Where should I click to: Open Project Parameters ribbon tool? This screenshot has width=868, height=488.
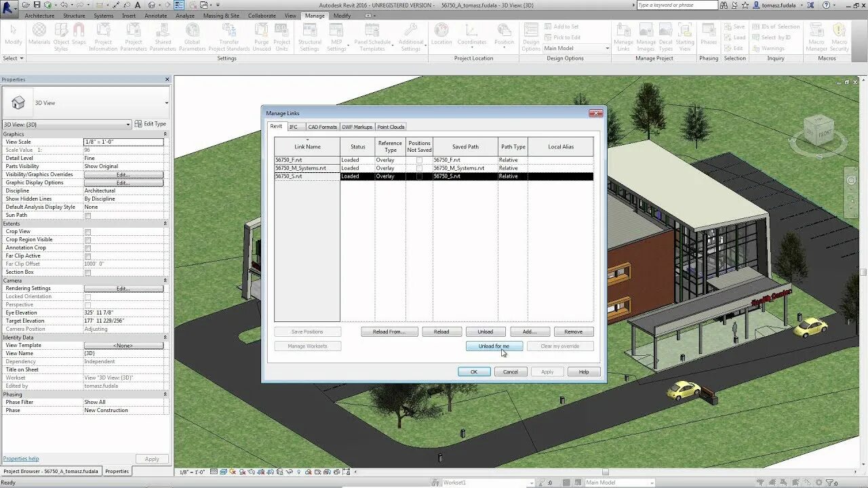(134, 37)
